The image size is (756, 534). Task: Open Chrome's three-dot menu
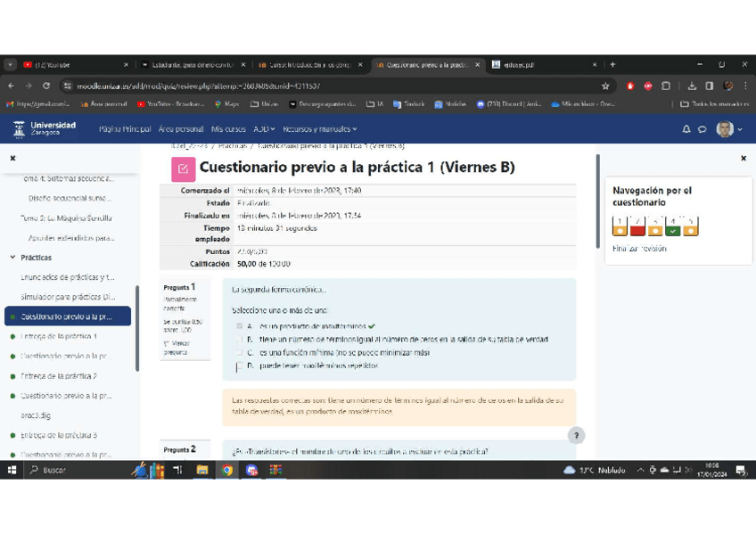(x=745, y=86)
